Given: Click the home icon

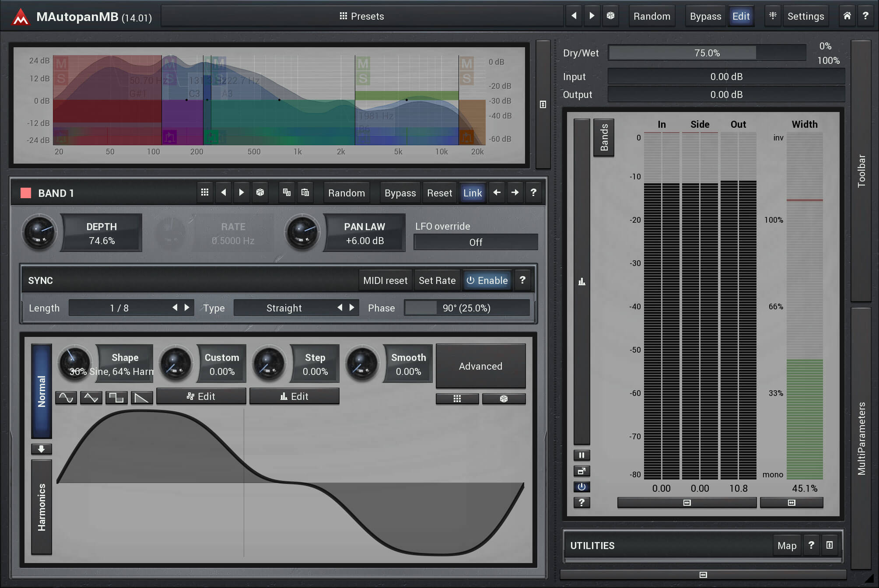Looking at the screenshot, I should [x=847, y=16].
